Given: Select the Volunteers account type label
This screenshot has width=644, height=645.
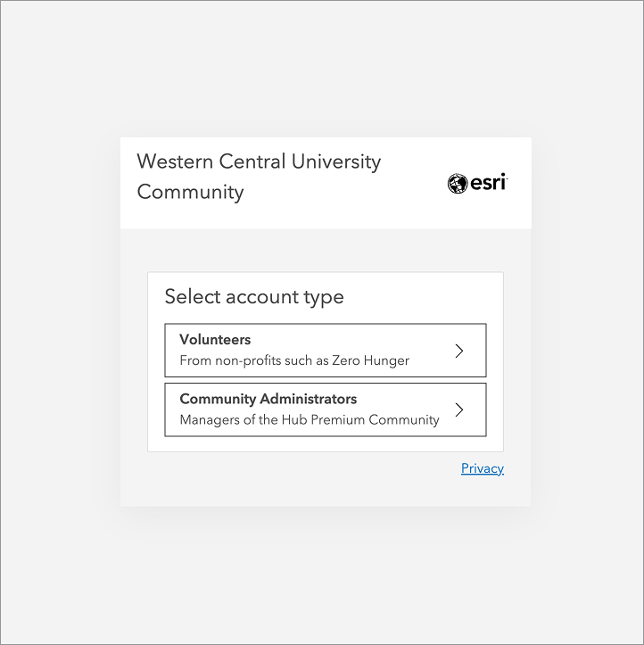Looking at the screenshot, I should point(215,340).
